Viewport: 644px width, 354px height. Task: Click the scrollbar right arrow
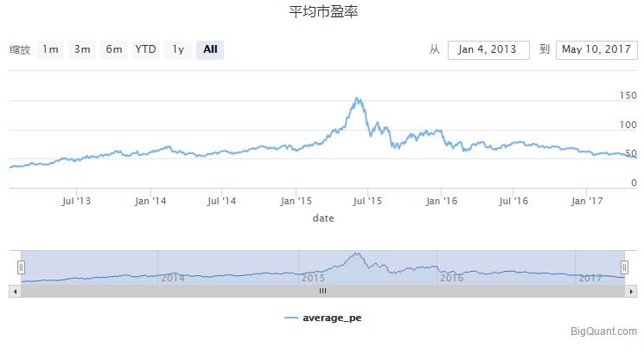(x=631, y=291)
